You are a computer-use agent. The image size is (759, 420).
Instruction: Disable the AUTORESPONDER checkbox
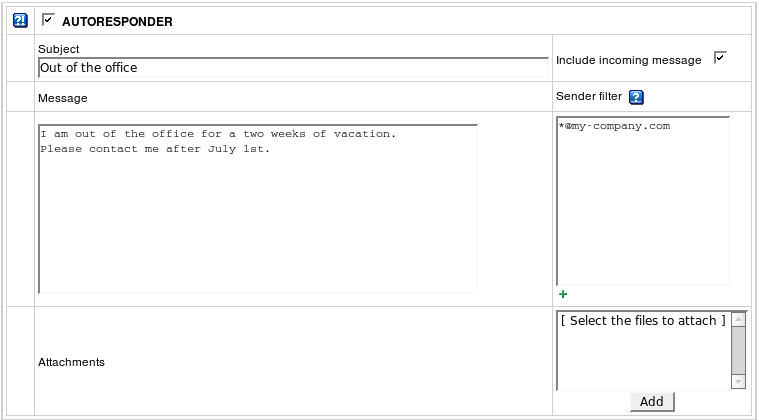coord(47,19)
